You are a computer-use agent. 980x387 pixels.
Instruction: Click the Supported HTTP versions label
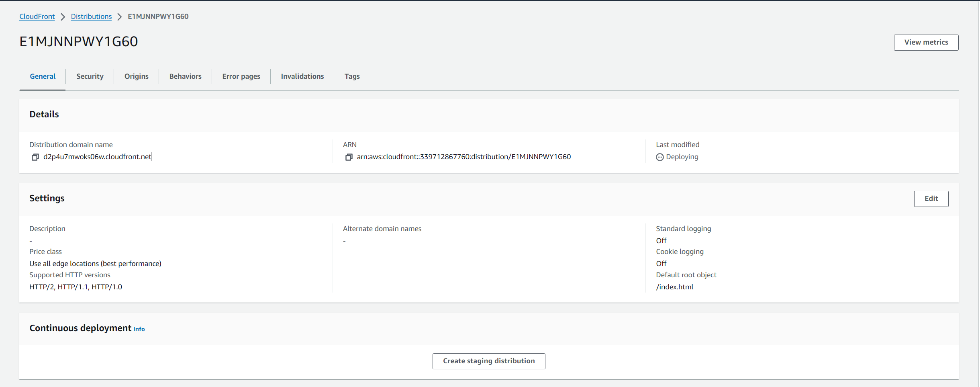(x=70, y=275)
